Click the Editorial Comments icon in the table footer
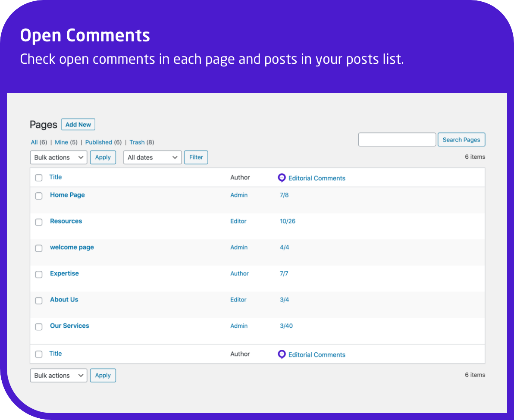The width and height of the screenshot is (514, 420). click(x=282, y=354)
